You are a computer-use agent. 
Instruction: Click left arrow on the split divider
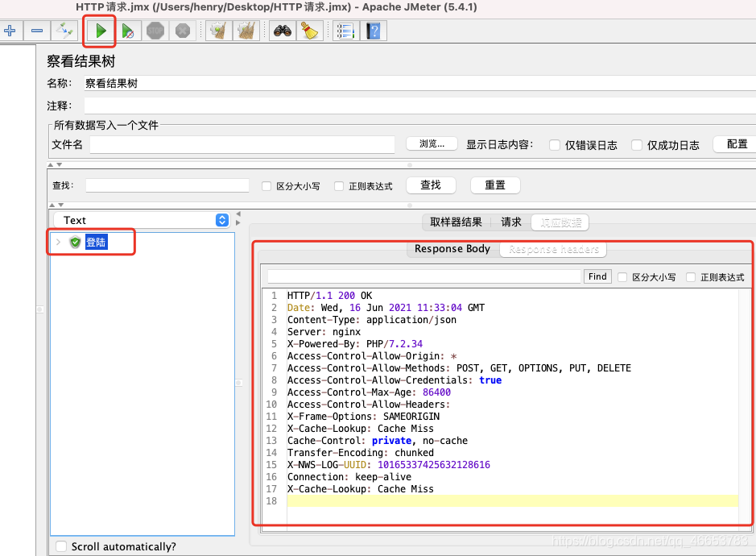tap(238, 214)
